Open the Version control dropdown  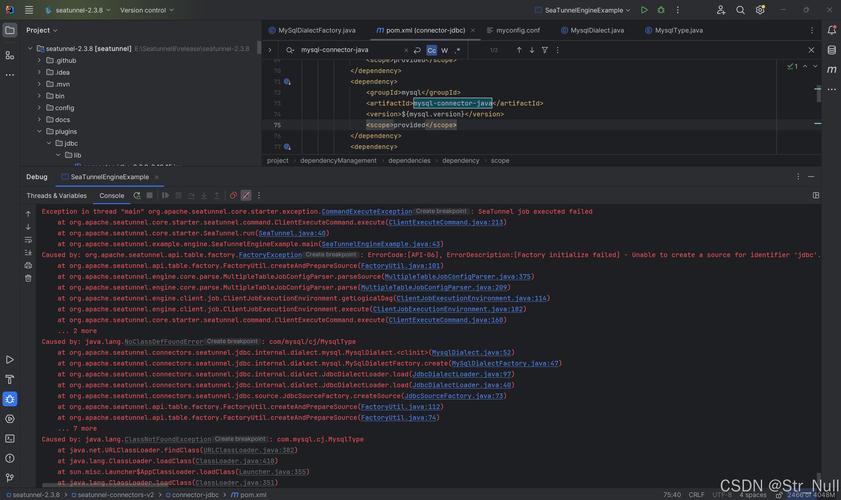click(146, 10)
